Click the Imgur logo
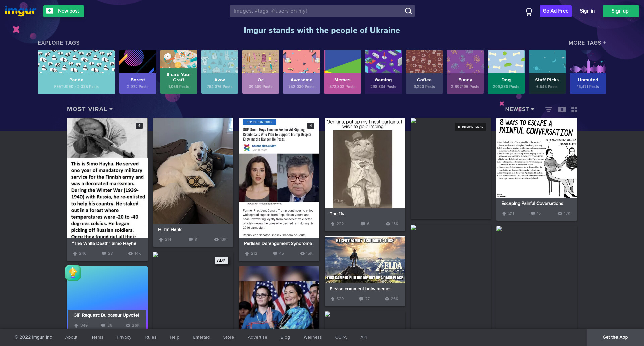The height and width of the screenshot is (346, 644). point(20,11)
